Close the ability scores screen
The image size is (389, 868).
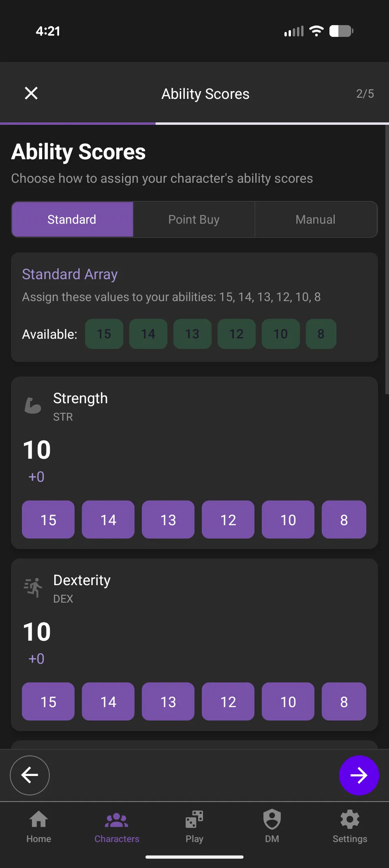(32, 93)
